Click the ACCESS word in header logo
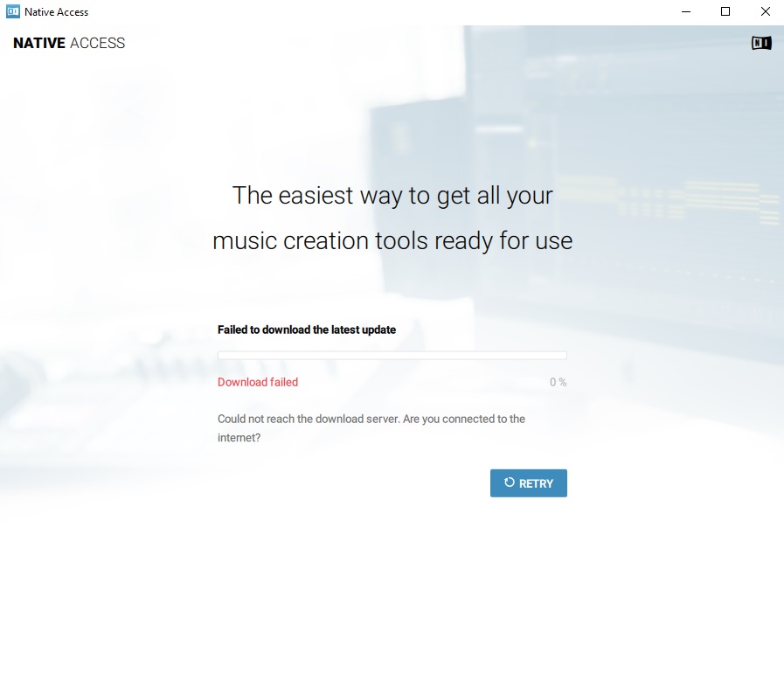Image resolution: width=784 pixels, height=680 pixels. (x=97, y=43)
